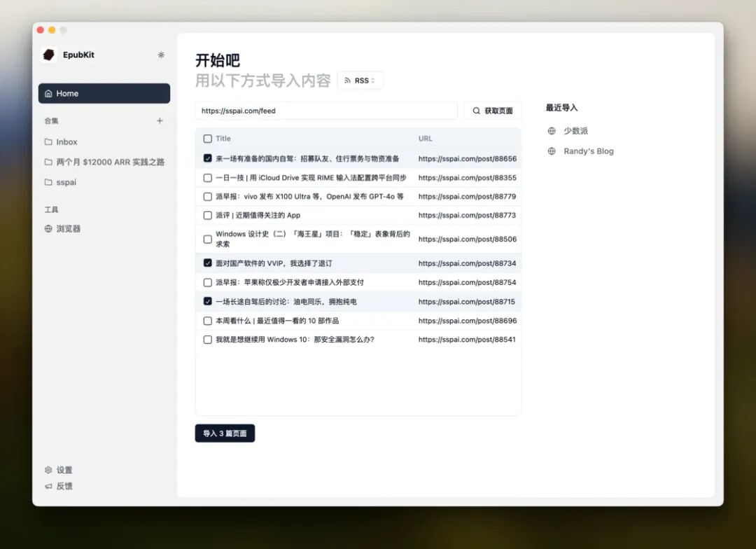Click the 浏览器 globe icon in sidebar
The height and width of the screenshot is (549, 756).
(48, 229)
